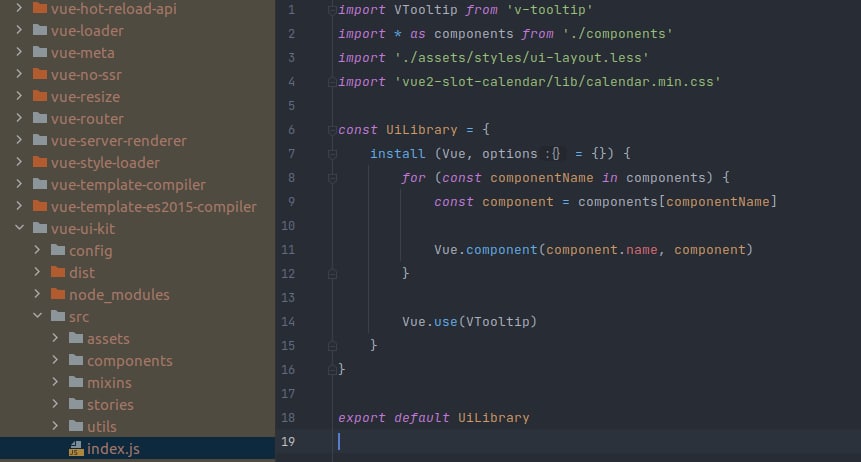Click the fold end marker at line 12

tap(332, 274)
